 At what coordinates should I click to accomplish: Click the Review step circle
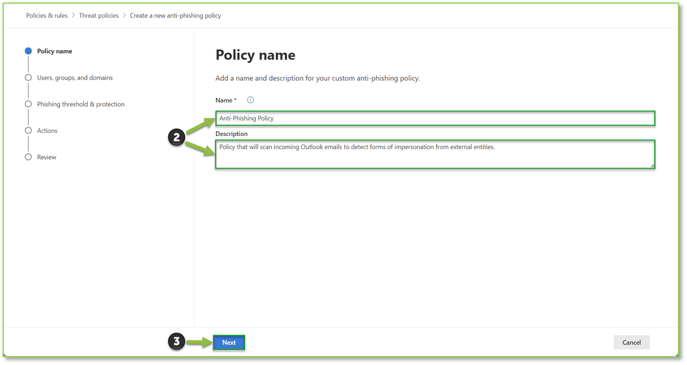(28, 157)
